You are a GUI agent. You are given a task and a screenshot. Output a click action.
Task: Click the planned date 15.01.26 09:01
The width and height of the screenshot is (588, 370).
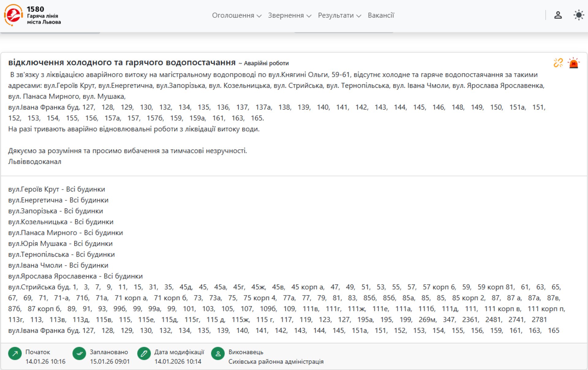pos(110,361)
